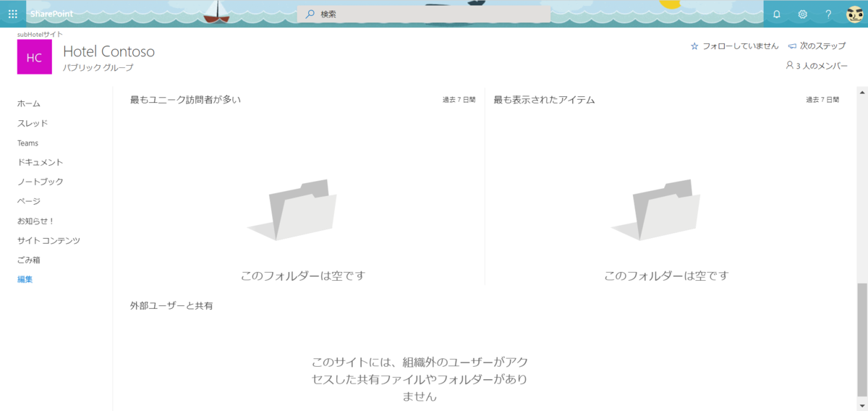Open ノートブック in left navigation
868x411 pixels.
pos(40,182)
